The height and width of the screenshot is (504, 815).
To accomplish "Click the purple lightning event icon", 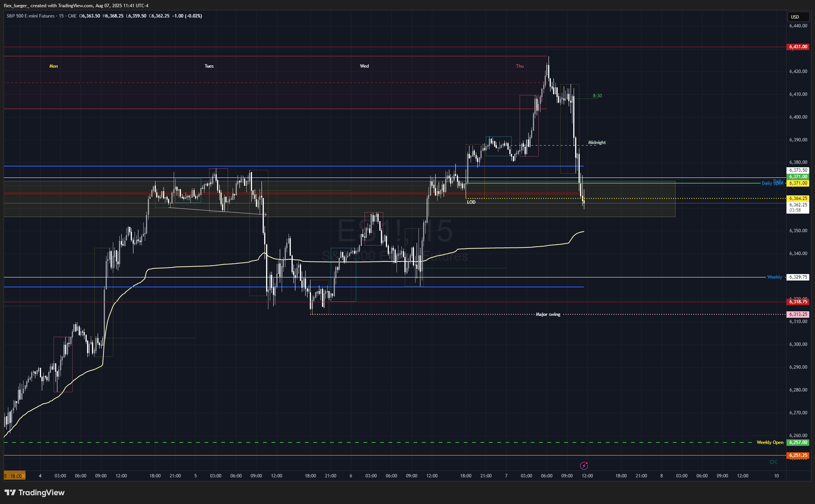I will 584,466.
